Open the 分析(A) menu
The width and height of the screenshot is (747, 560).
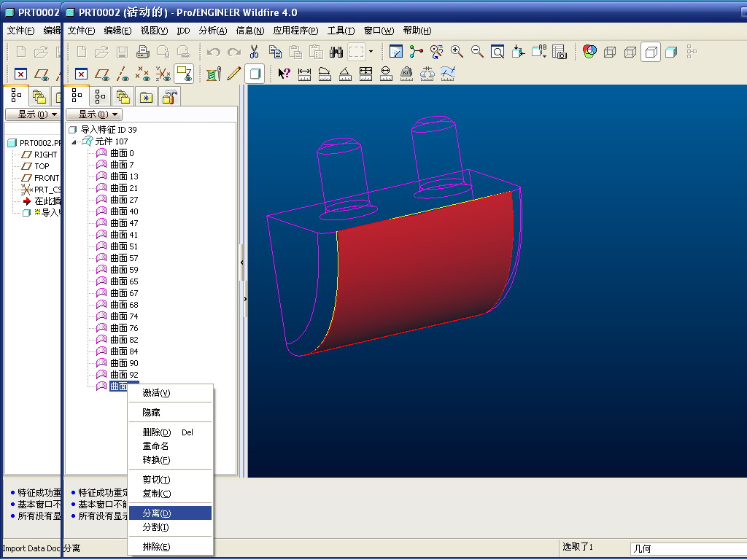click(x=213, y=31)
